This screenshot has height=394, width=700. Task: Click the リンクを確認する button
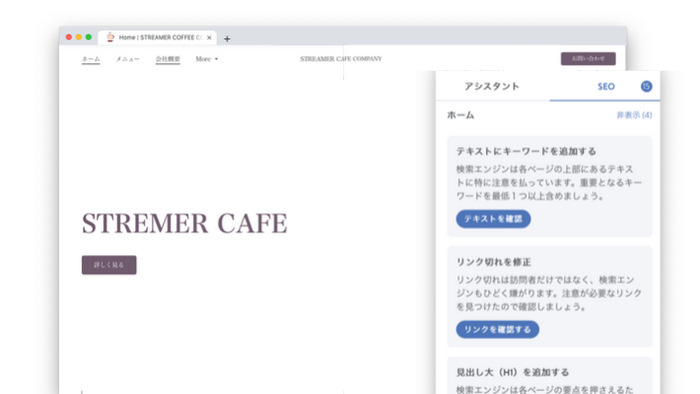click(x=497, y=329)
